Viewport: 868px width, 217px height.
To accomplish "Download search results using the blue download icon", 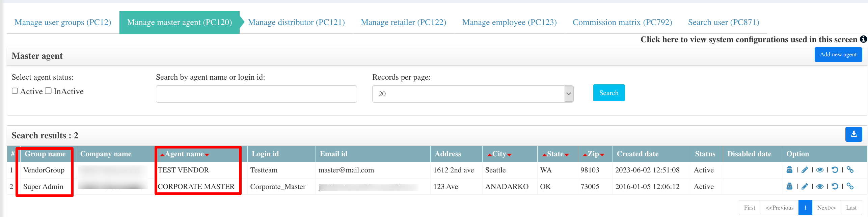I will pos(854,134).
